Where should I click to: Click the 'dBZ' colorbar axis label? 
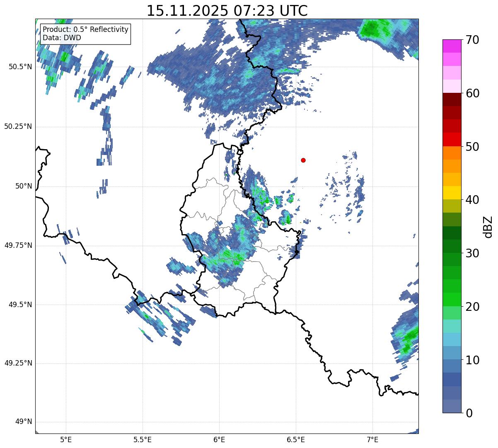[488, 226]
